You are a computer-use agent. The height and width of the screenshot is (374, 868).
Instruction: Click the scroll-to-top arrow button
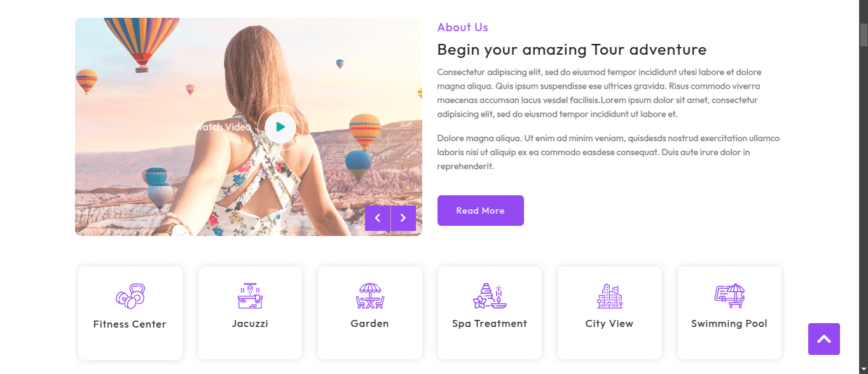(824, 339)
